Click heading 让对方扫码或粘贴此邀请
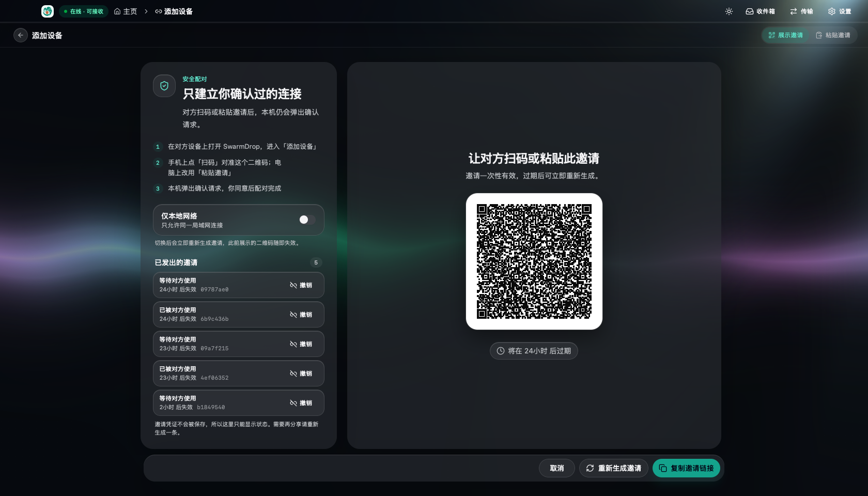 534,159
